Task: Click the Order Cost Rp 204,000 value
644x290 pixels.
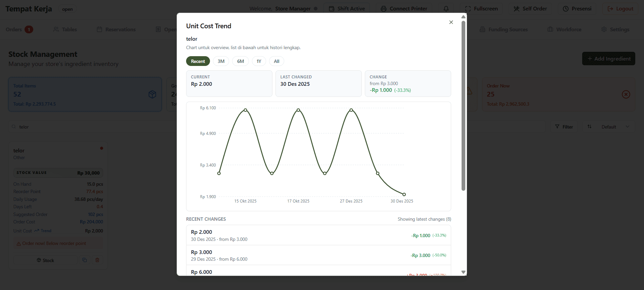Action: pyautogui.click(x=91, y=222)
